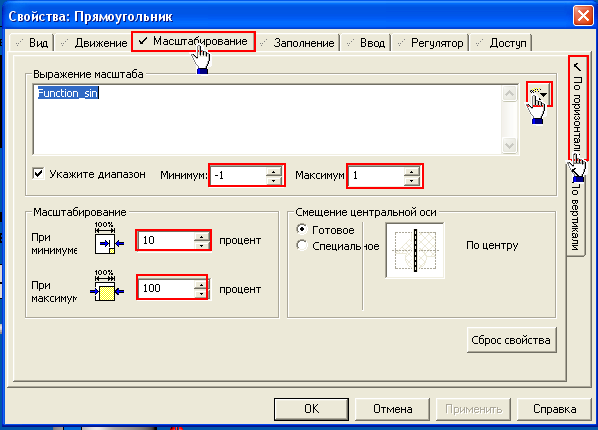Image resolution: width=598 pixels, height=430 pixels.
Task: Switch to the Вид tab
Action: click(x=32, y=43)
